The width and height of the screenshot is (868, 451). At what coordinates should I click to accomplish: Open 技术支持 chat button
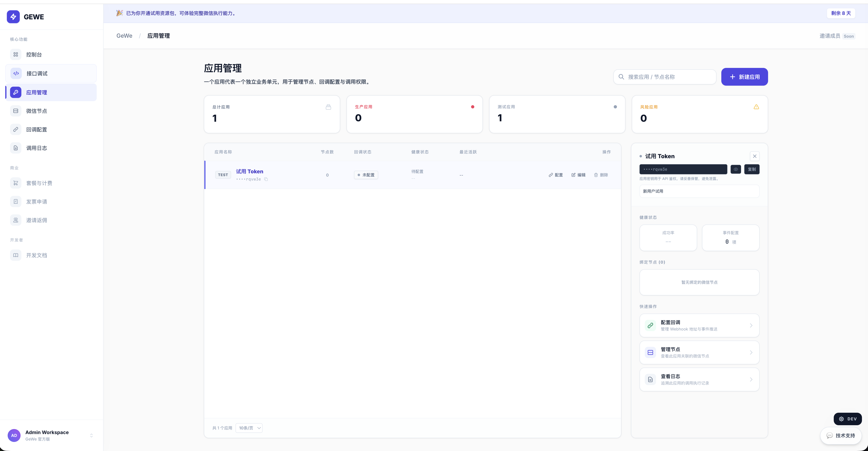(x=841, y=435)
